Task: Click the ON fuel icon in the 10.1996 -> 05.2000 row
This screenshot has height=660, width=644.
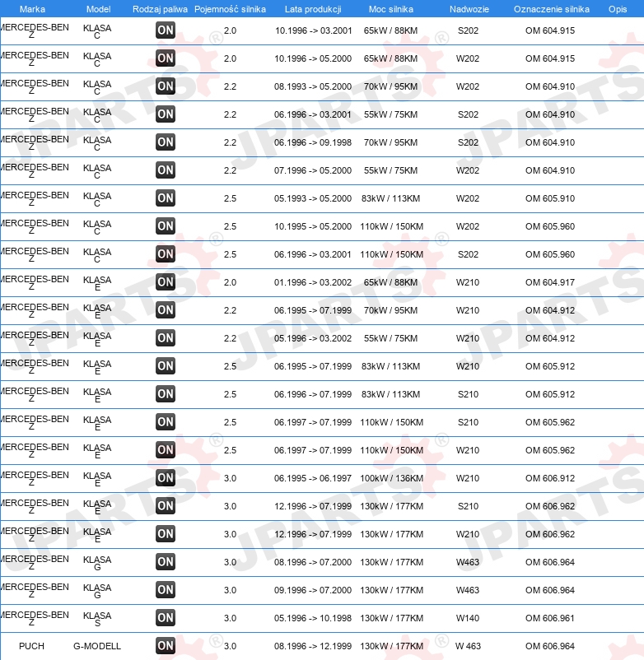Action: [165, 58]
